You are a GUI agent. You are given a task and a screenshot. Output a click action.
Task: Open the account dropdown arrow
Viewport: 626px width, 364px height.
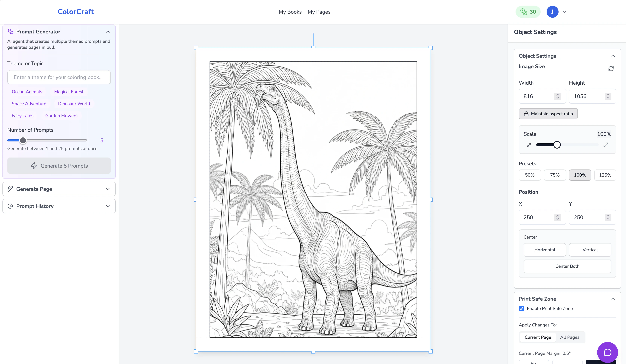[x=564, y=12]
